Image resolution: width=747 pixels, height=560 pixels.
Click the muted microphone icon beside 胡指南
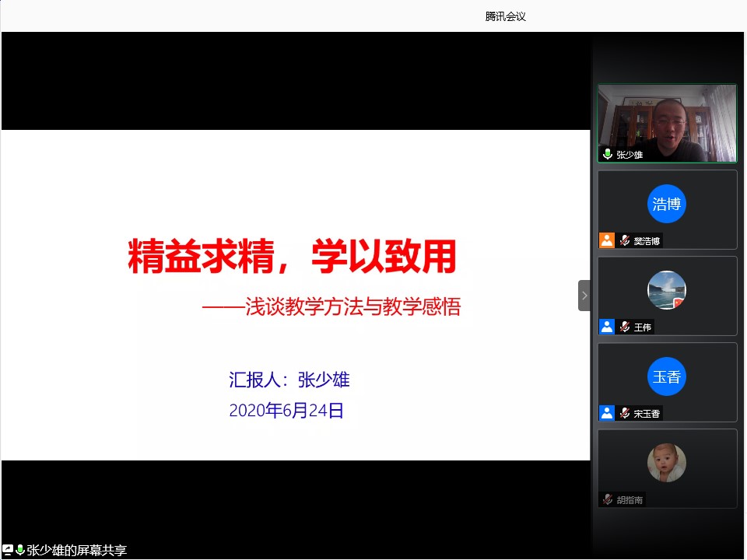coord(607,499)
